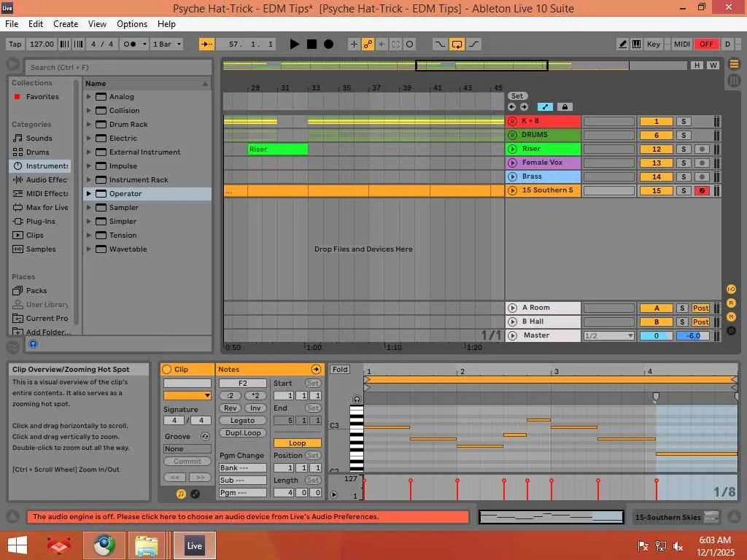Solo the Riser track

(x=683, y=149)
